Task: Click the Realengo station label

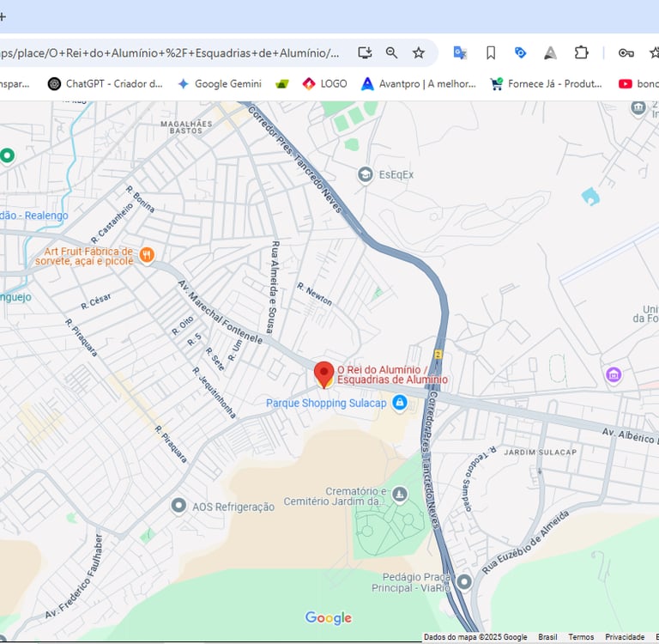Action: [34, 216]
